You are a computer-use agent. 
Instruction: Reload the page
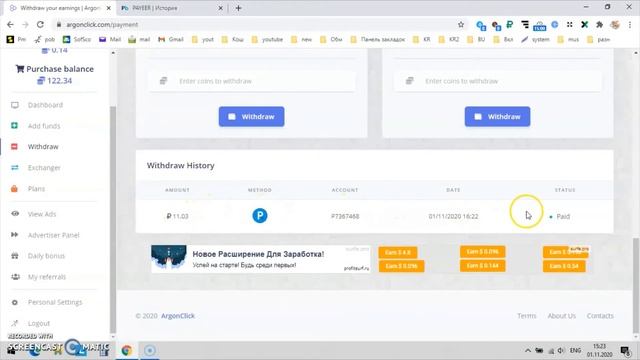40,24
